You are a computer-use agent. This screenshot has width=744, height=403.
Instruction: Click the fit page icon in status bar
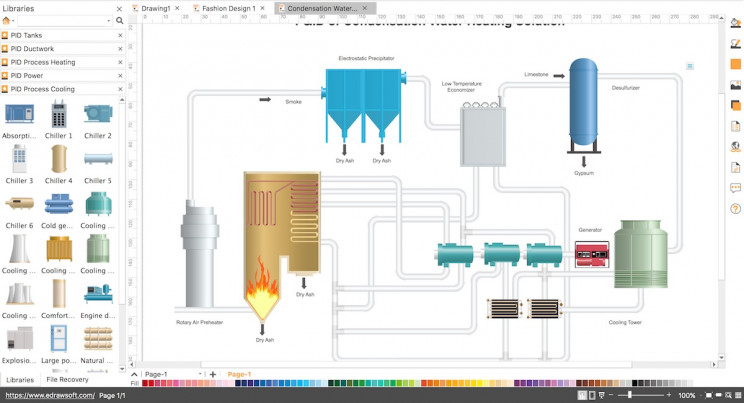(709, 395)
